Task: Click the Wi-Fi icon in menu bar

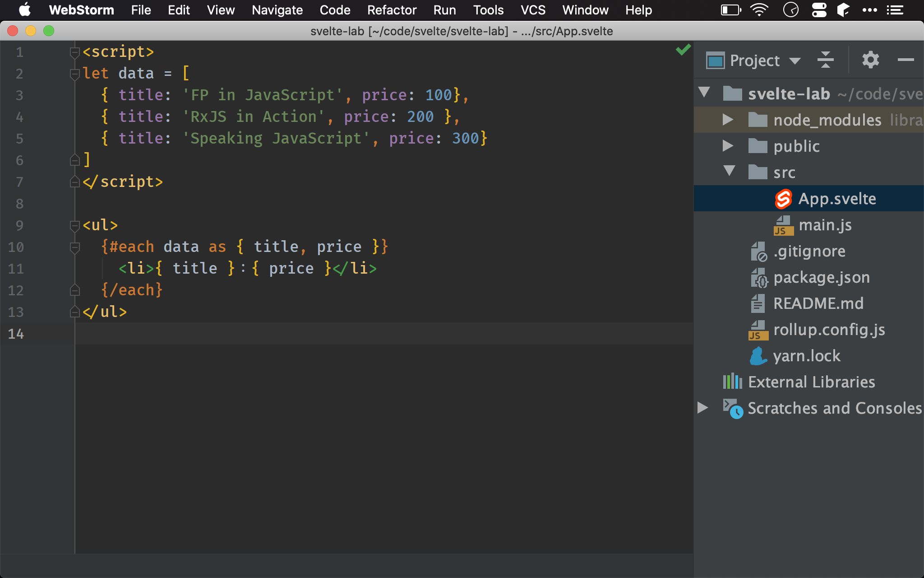Action: coord(759,10)
